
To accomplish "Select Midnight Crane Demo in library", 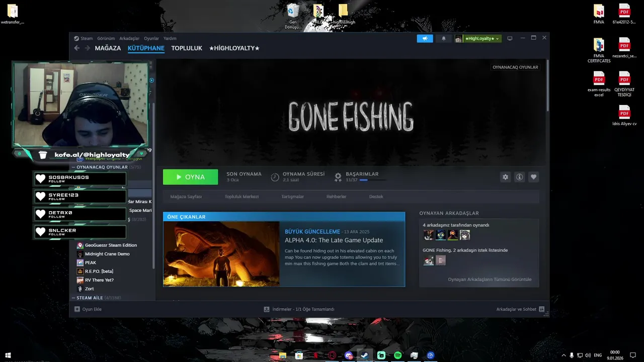I will [107, 254].
